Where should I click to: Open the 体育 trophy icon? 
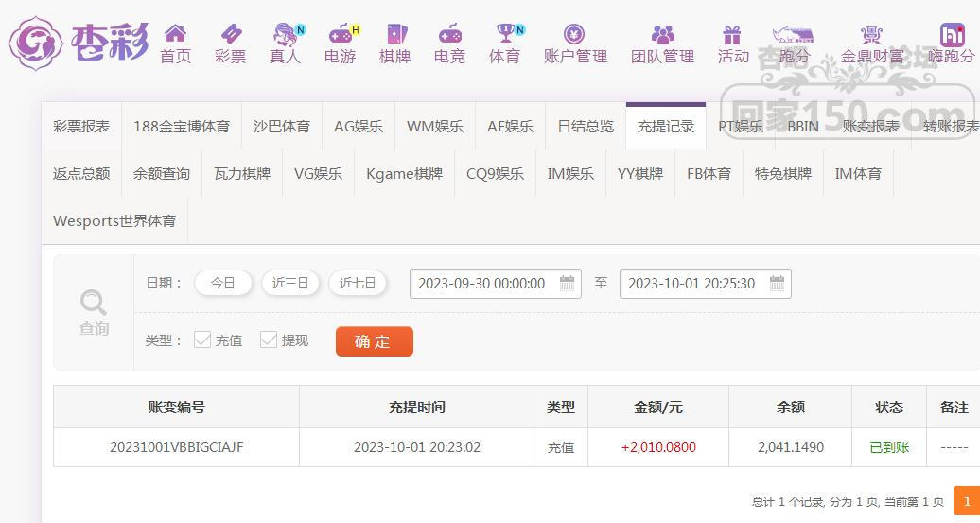pyautogui.click(x=507, y=32)
